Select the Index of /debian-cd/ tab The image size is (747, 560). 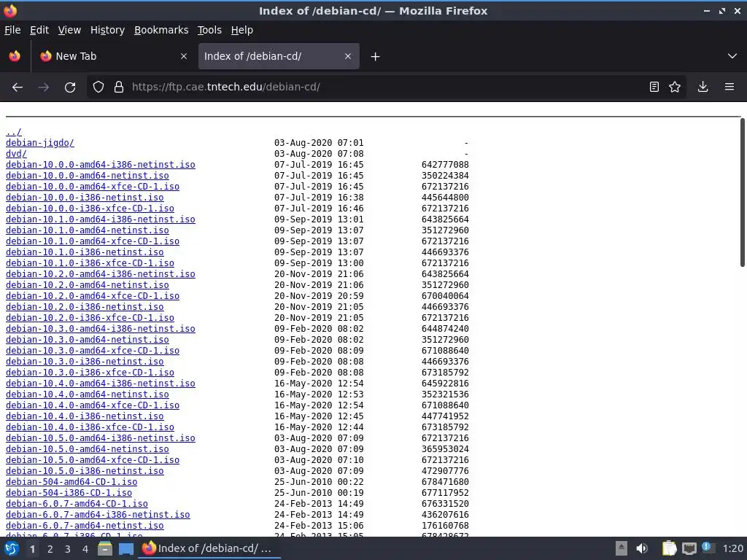279,56
